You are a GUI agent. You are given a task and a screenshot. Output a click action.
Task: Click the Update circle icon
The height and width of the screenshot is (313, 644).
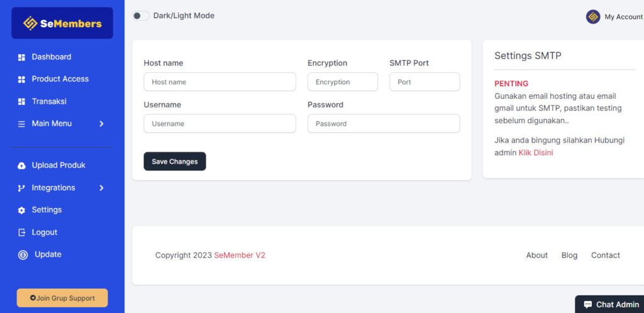point(23,255)
